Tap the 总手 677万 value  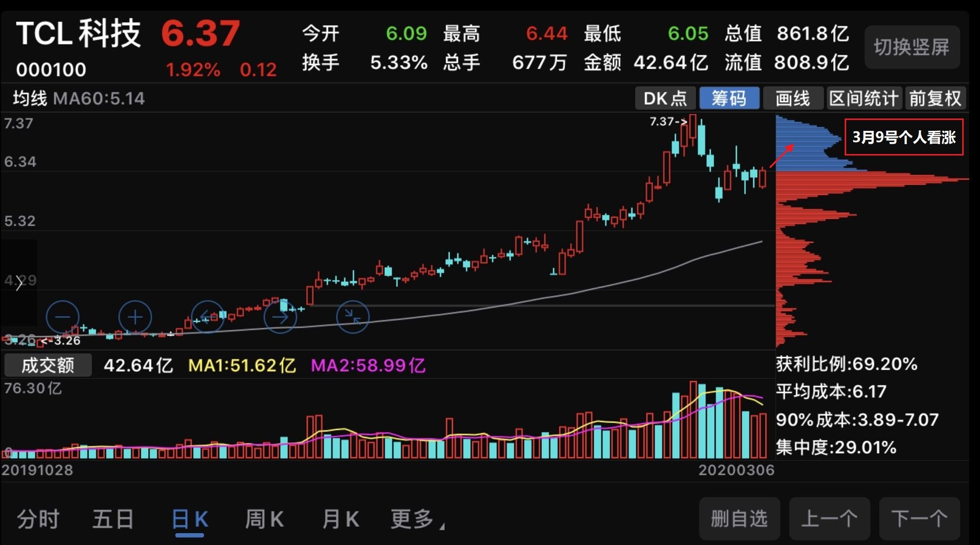[539, 63]
